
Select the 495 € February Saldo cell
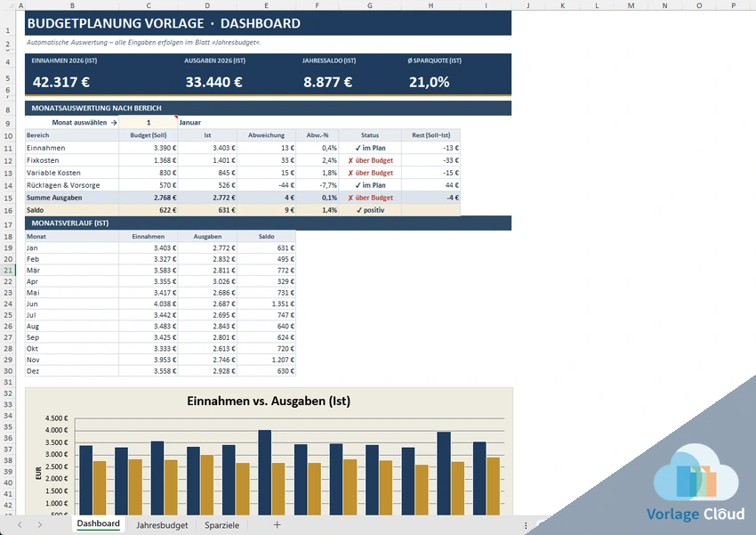coord(266,259)
